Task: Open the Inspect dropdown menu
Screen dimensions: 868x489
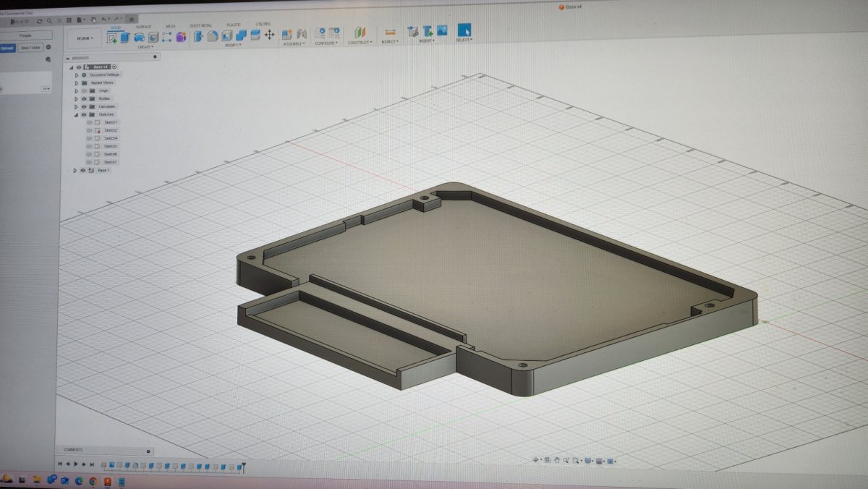Action: point(390,42)
